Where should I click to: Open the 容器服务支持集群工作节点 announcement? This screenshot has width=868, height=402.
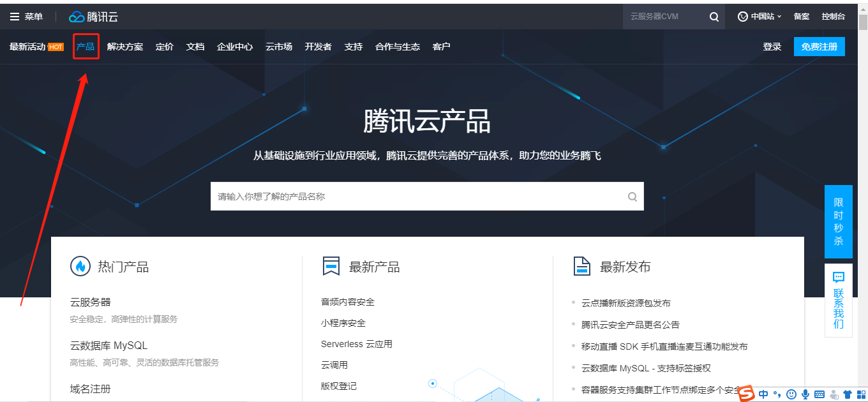[661, 389]
